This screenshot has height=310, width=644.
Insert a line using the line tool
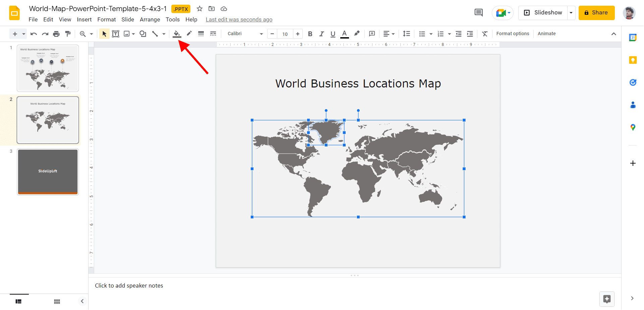click(x=155, y=34)
